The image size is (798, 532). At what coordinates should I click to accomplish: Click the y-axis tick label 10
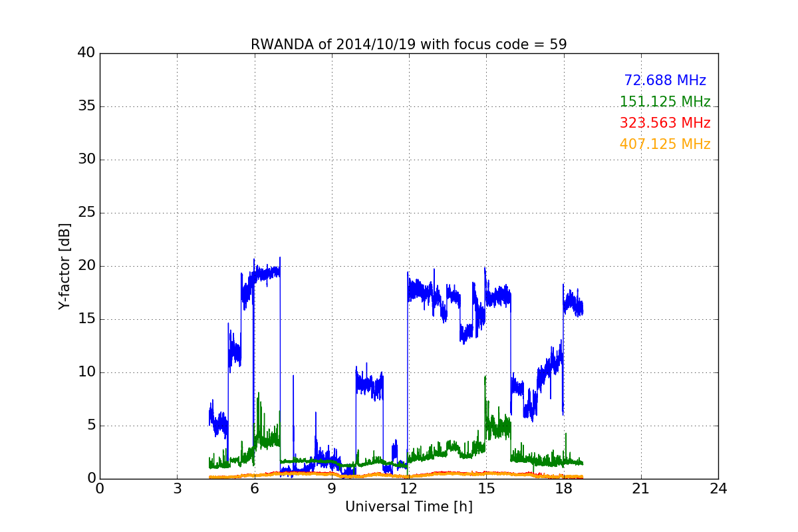86,372
